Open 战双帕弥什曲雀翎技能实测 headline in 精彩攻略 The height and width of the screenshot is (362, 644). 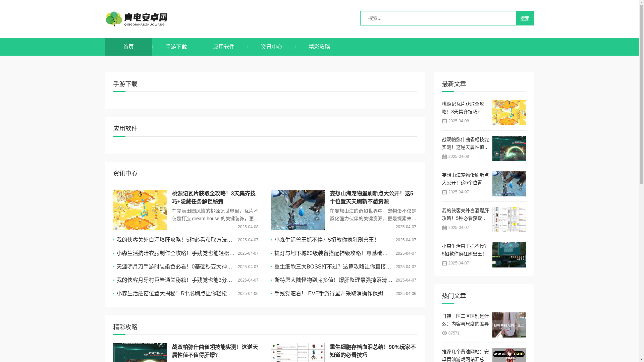tap(215, 351)
